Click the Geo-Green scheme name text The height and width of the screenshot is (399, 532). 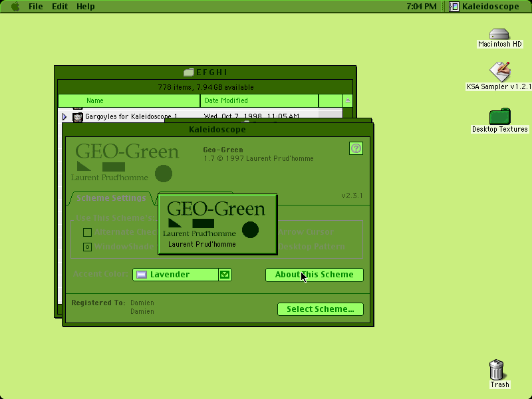tap(223, 150)
